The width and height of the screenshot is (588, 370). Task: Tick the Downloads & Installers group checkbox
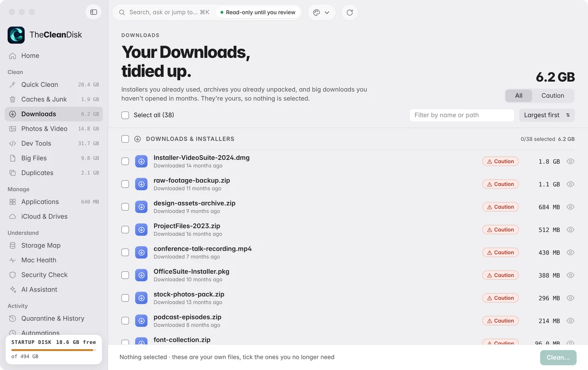click(125, 139)
